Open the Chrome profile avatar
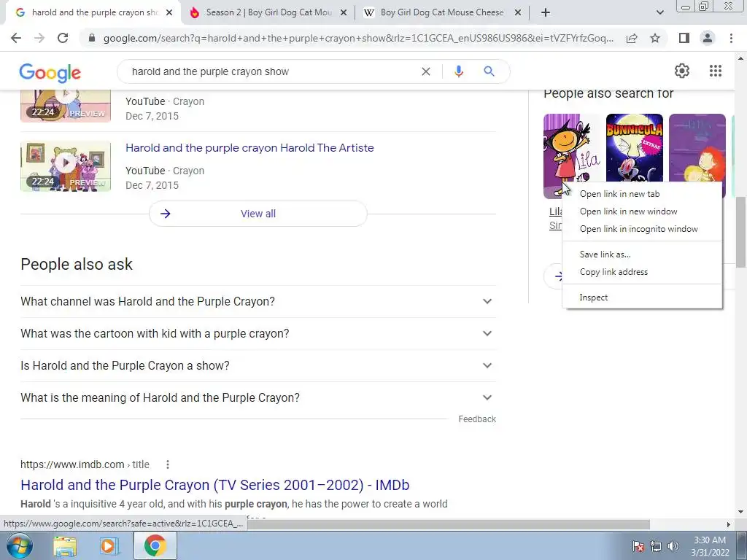The width and height of the screenshot is (747, 560). (x=708, y=38)
